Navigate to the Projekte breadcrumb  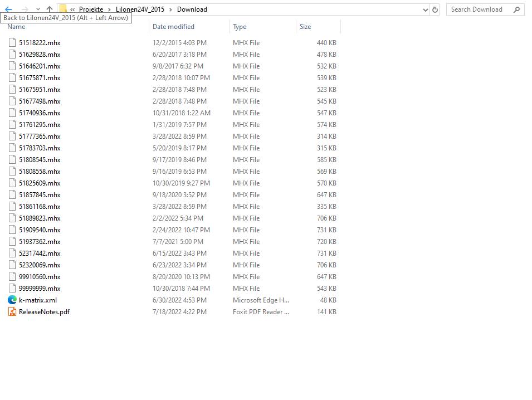point(90,9)
